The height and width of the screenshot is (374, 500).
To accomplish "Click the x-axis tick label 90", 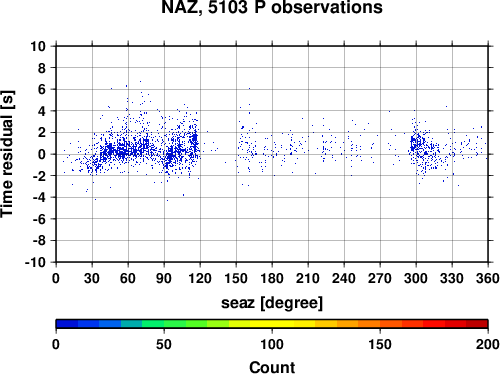I will click(164, 278).
